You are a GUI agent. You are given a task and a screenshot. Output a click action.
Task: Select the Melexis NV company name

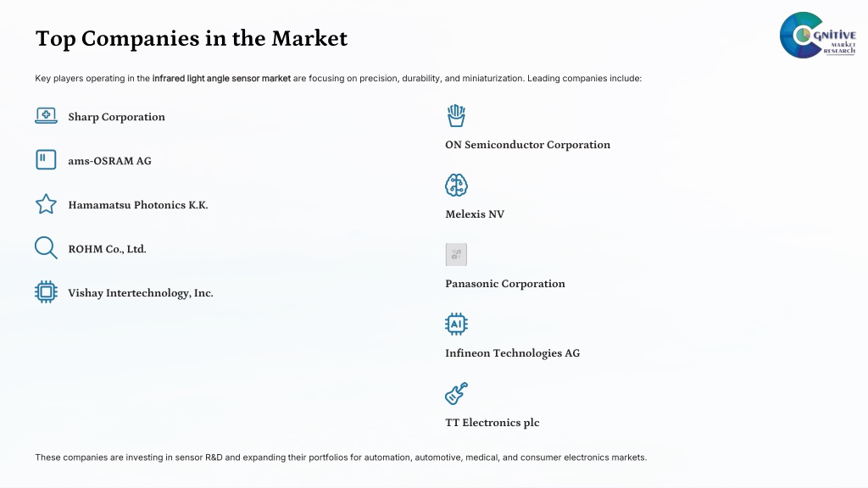pyautogui.click(x=475, y=214)
